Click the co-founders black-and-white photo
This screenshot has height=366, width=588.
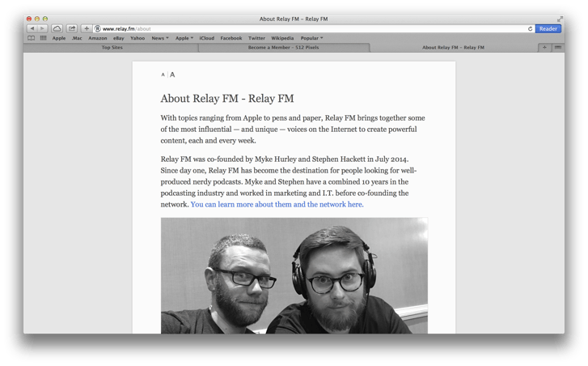pyautogui.click(x=294, y=275)
